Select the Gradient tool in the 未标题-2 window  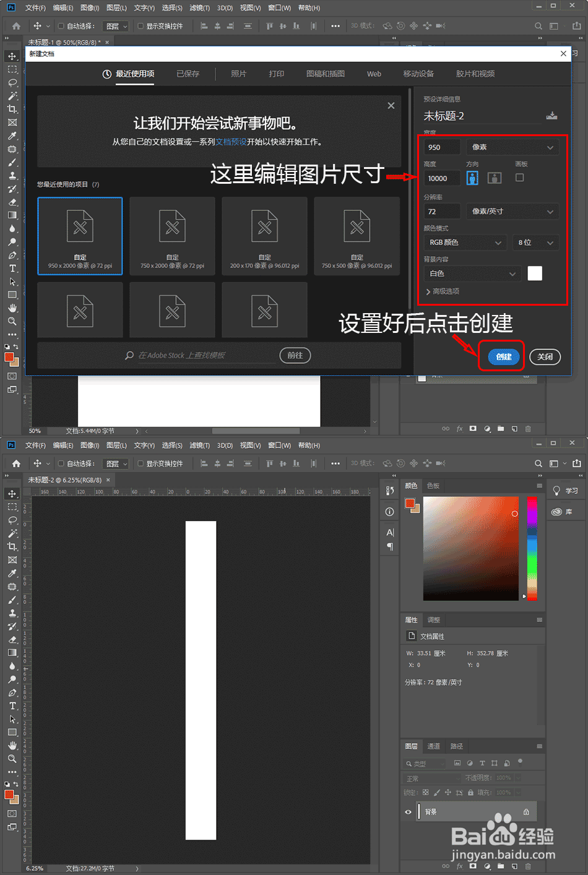[12, 653]
